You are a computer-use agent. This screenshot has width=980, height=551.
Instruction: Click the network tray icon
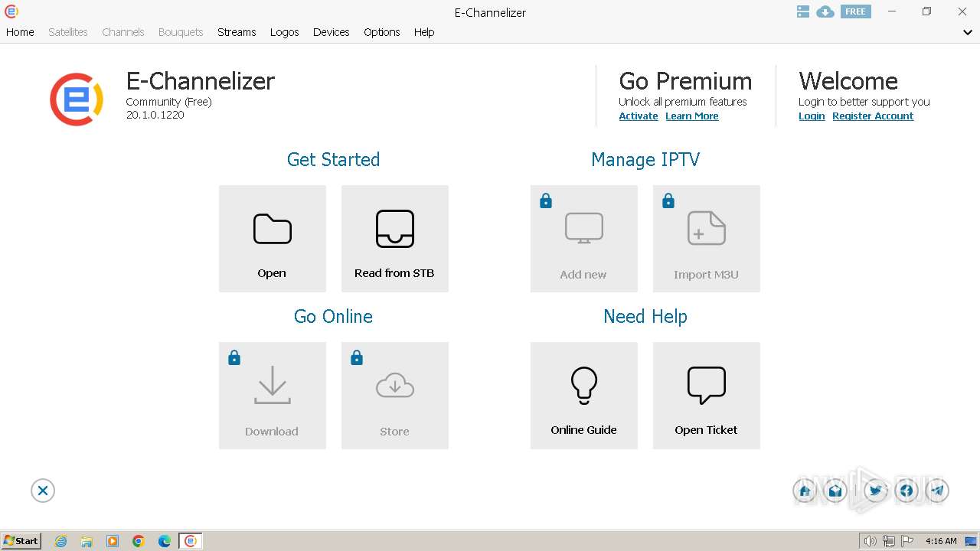tap(889, 541)
